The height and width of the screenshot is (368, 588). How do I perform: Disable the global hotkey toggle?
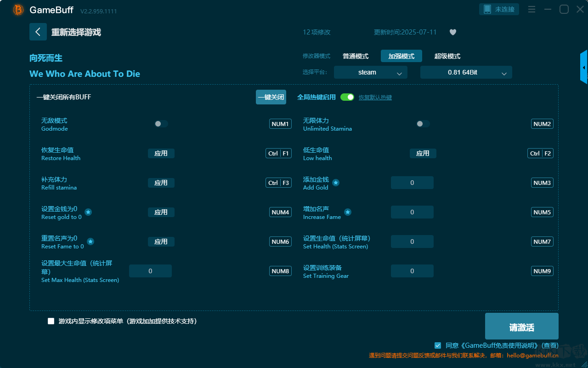[x=347, y=97]
